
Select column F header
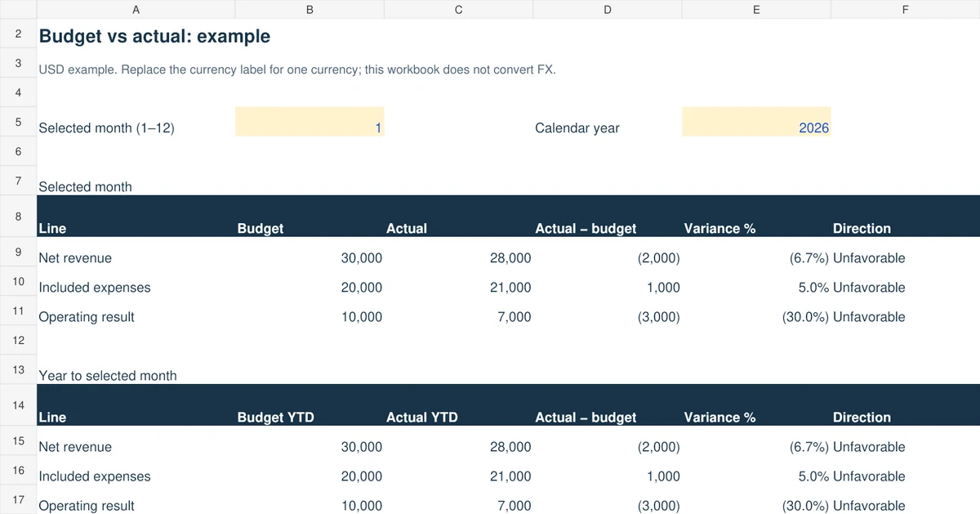pos(905,10)
